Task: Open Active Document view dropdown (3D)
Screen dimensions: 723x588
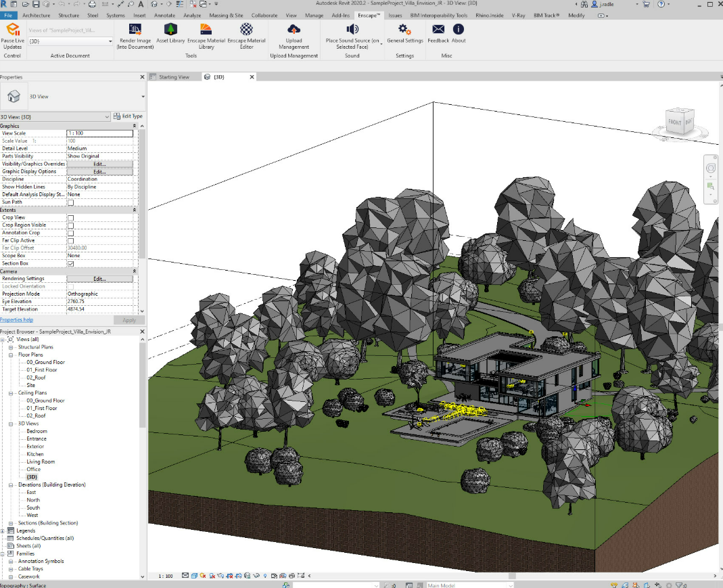Action: tap(70, 41)
